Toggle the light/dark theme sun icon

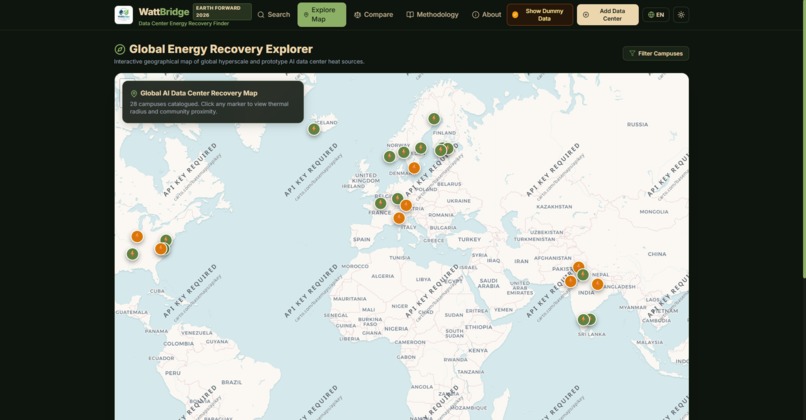681,15
